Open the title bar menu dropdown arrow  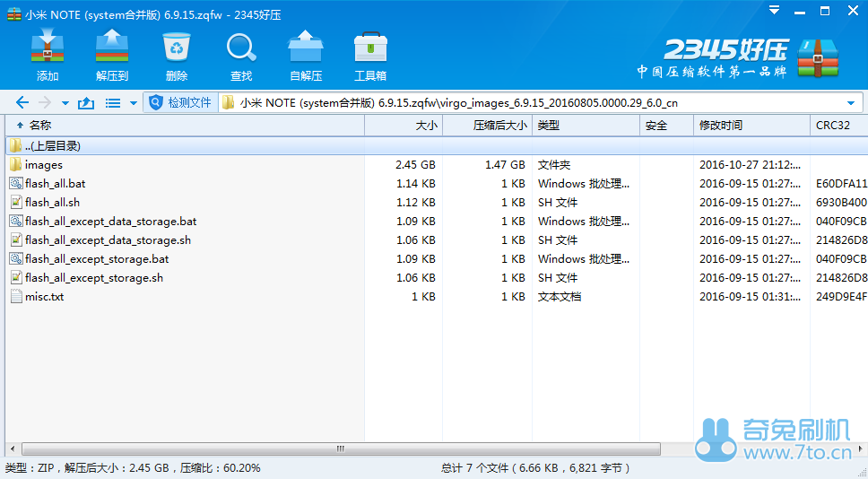pyautogui.click(x=774, y=10)
